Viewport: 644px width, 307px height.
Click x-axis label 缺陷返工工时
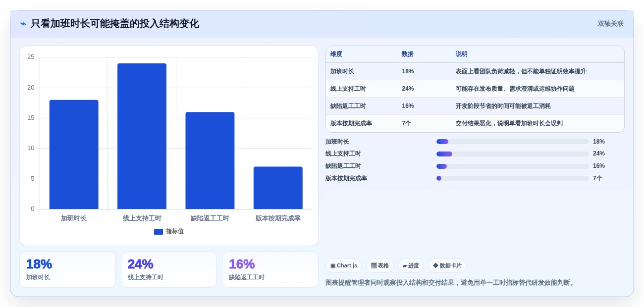(210, 218)
